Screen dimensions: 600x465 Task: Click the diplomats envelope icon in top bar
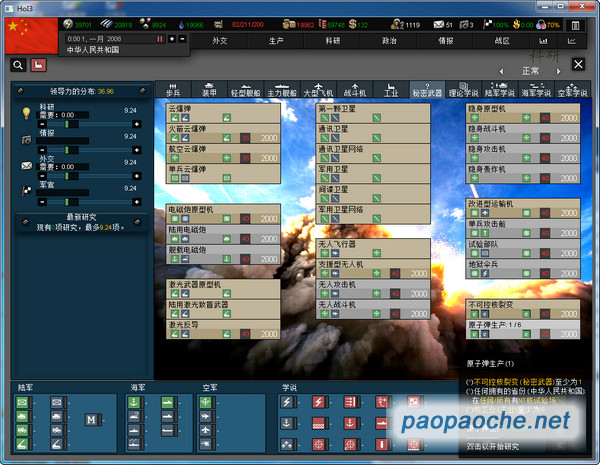pyautogui.click(x=439, y=25)
